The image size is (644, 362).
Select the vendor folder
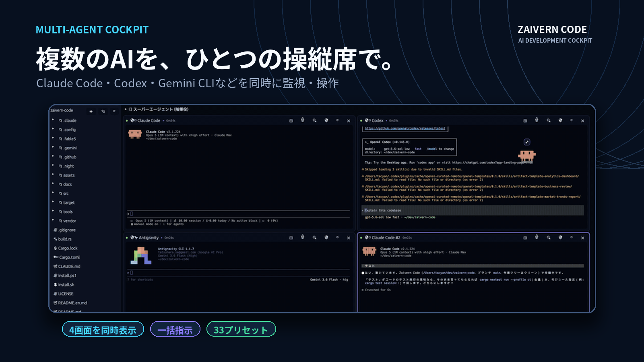tap(67, 221)
